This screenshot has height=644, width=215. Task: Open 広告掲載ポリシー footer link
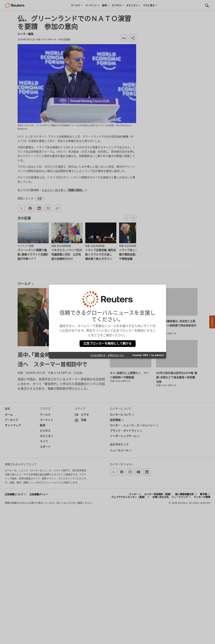pyautogui.click(x=39, y=495)
